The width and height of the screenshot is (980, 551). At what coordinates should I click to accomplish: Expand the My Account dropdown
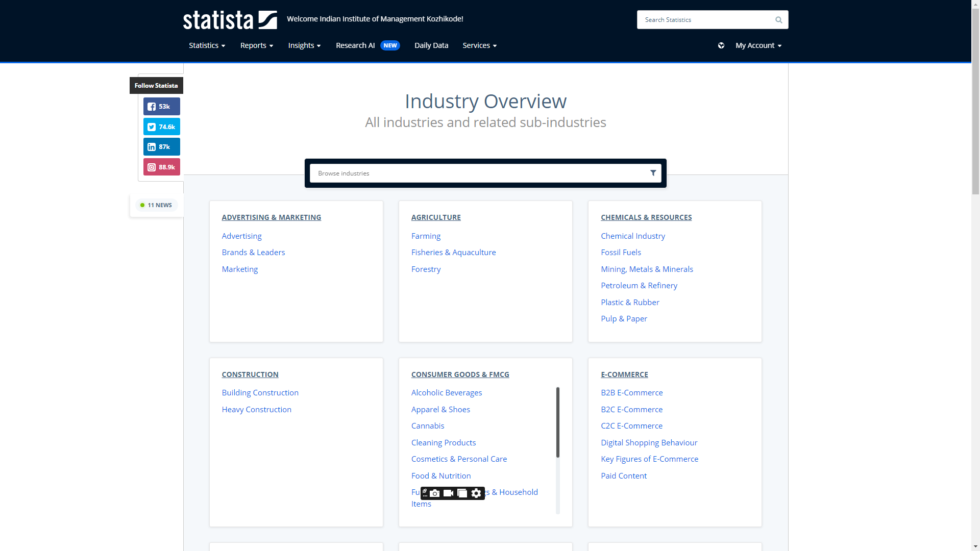pyautogui.click(x=758, y=45)
